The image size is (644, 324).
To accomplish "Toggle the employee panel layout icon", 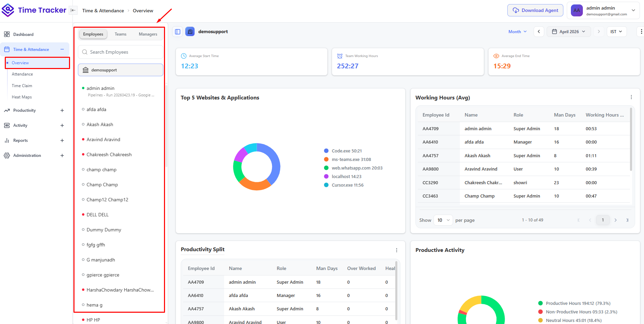I will pyautogui.click(x=178, y=32).
